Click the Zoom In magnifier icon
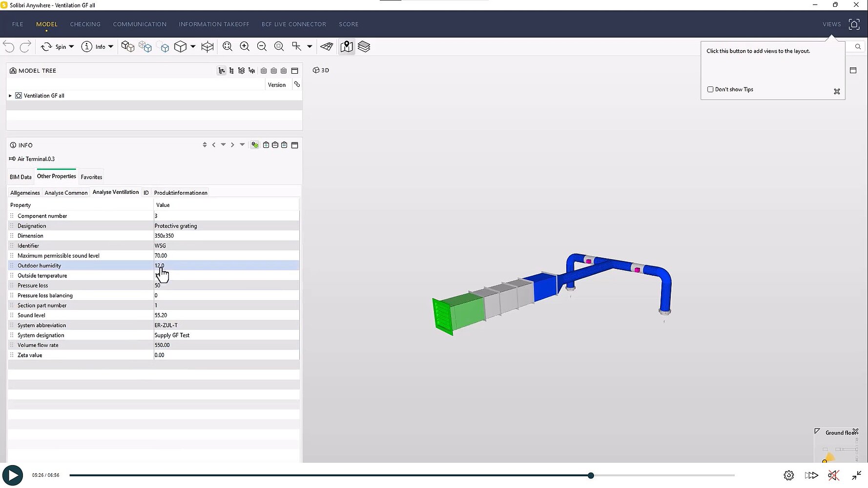Screen dimensions: 868x488 click(x=245, y=46)
